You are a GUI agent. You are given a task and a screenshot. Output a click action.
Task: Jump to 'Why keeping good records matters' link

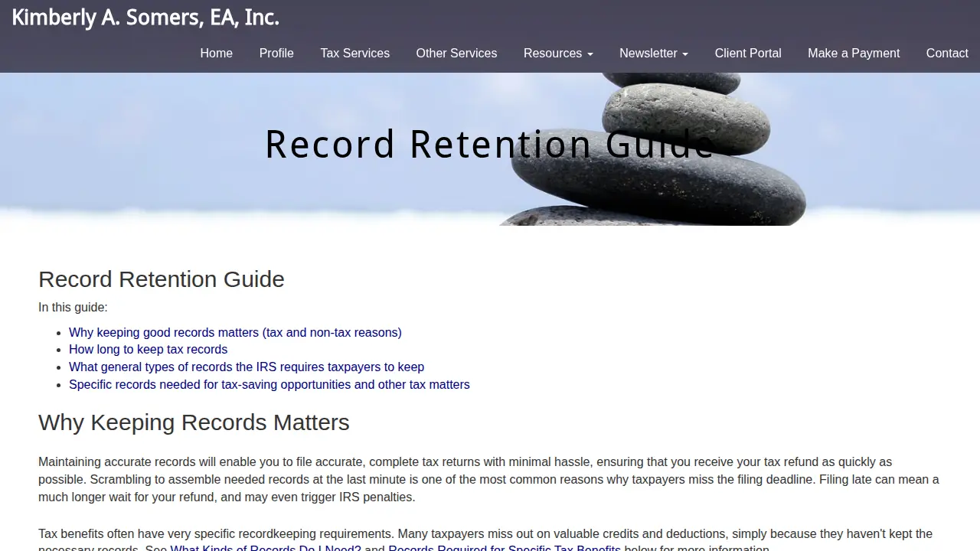[x=235, y=332]
